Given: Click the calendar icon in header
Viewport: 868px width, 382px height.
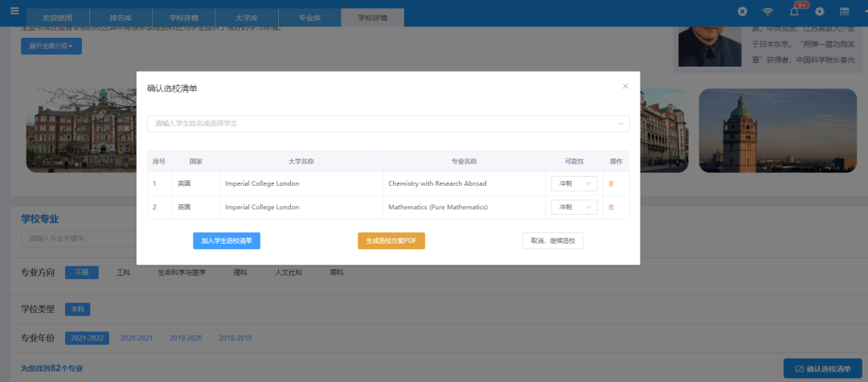Looking at the screenshot, I should click(844, 11).
